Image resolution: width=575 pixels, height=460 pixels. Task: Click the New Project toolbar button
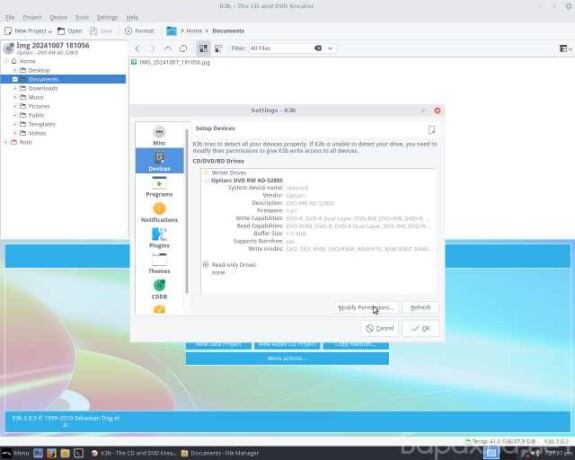click(x=28, y=31)
